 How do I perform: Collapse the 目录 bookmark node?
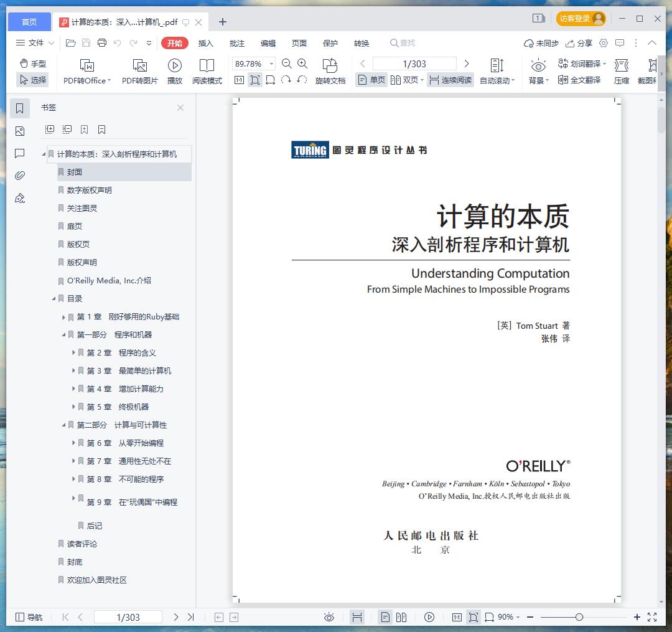click(x=54, y=299)
